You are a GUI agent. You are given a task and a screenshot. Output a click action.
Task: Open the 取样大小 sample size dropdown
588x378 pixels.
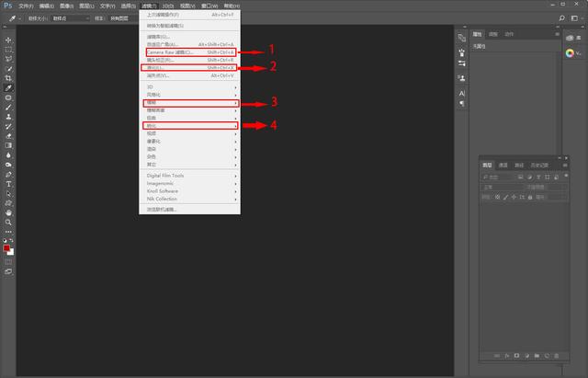(x=71, y=18)
